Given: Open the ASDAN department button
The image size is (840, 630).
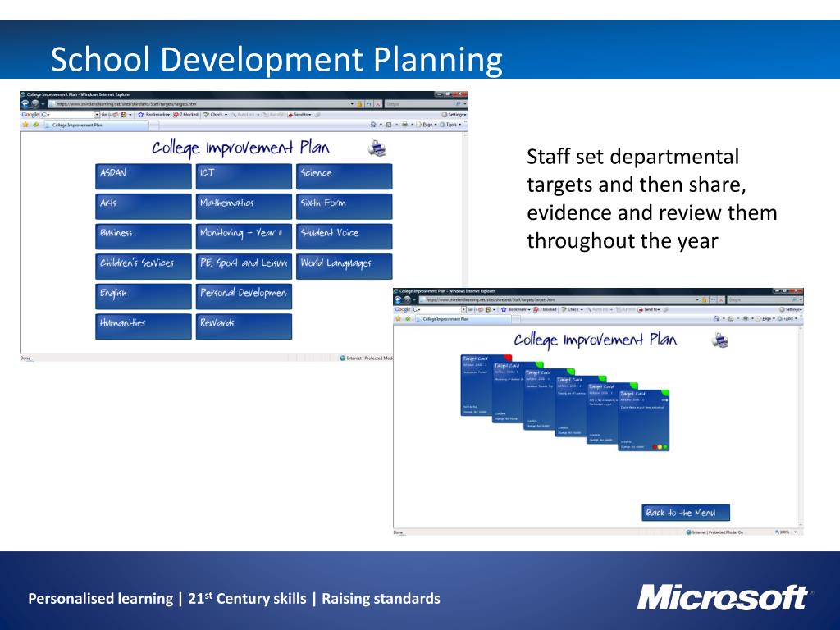Looking at the screenshot, I should tap(143, 176).
